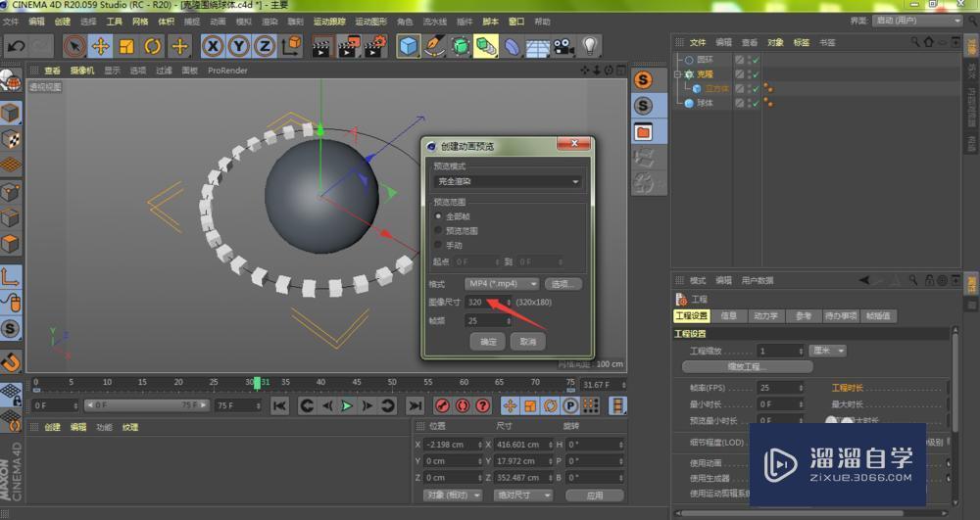Click Texture mode checkered cube icon
Viewport: 980px width, 520px height.
[11, 139]
